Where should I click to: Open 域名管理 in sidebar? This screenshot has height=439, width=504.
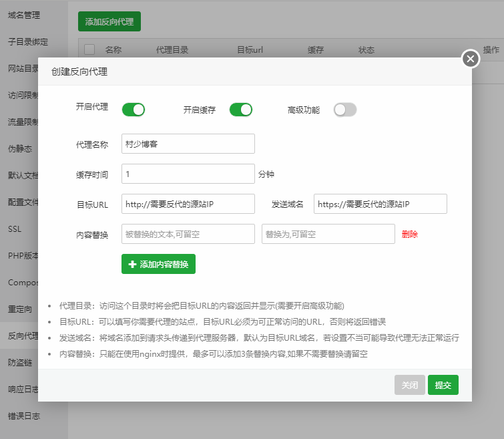(24, 15)
